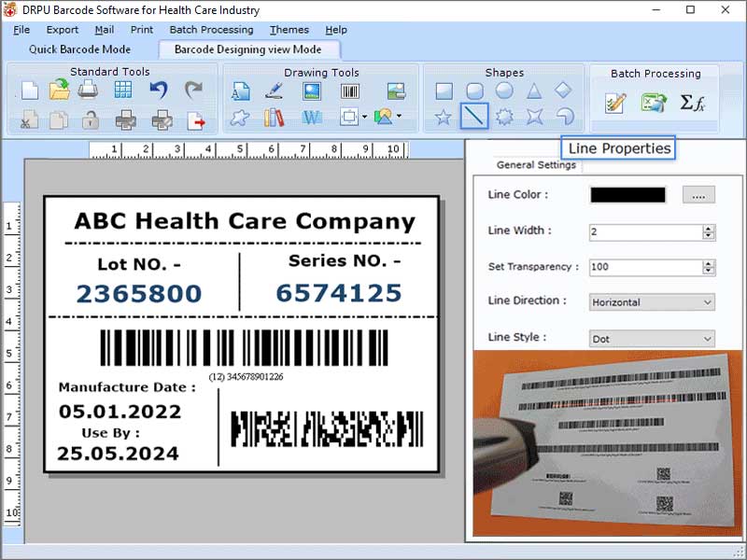The width and height of the screenshot is (747, 560).
Task: Click the Line Width input field
Action: click(x=645, y=231)
